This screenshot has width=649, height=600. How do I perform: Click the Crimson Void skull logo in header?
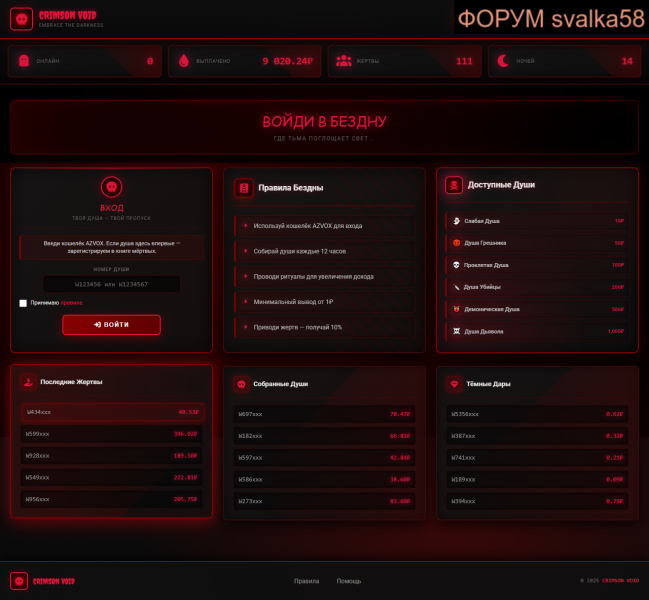pyautogui.click(x=19, y=18)
